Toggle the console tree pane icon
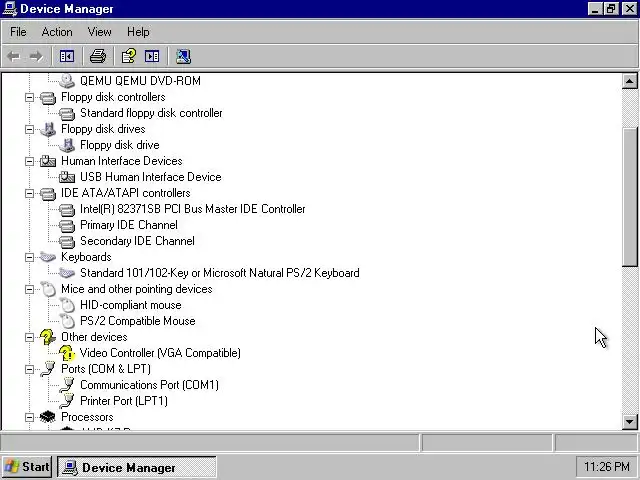 click(67, 56)
